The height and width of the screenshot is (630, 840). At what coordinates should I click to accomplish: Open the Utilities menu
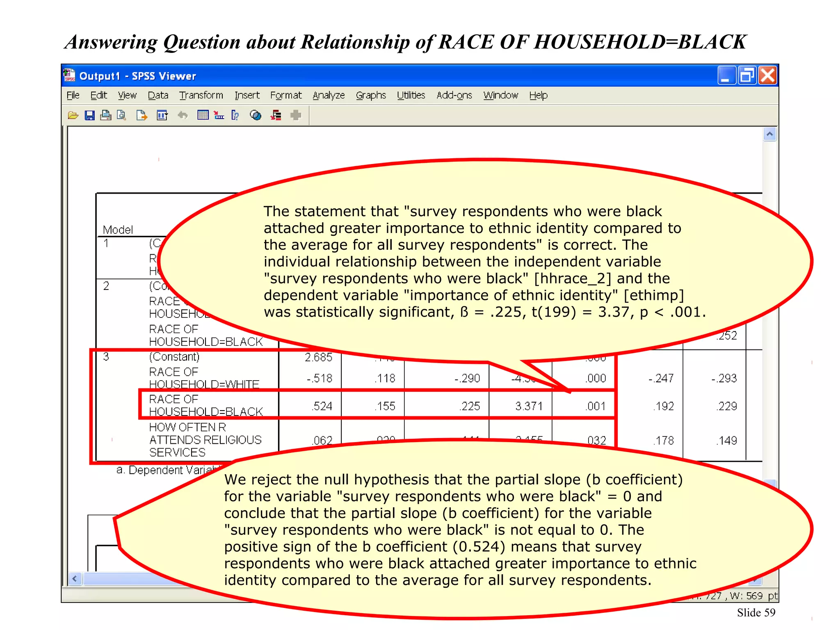pos(411,96)
